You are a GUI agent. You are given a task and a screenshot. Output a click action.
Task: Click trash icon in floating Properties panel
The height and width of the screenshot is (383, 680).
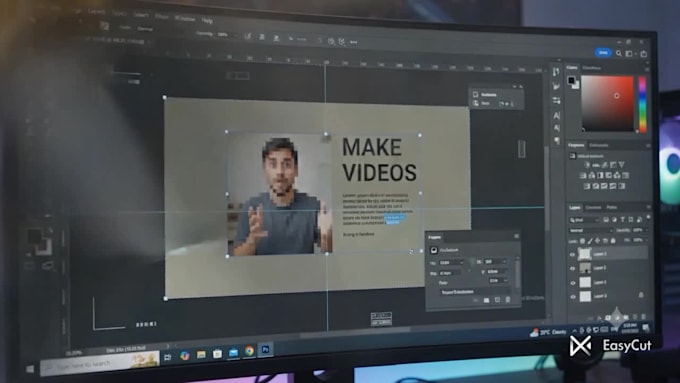click(507, 300)
